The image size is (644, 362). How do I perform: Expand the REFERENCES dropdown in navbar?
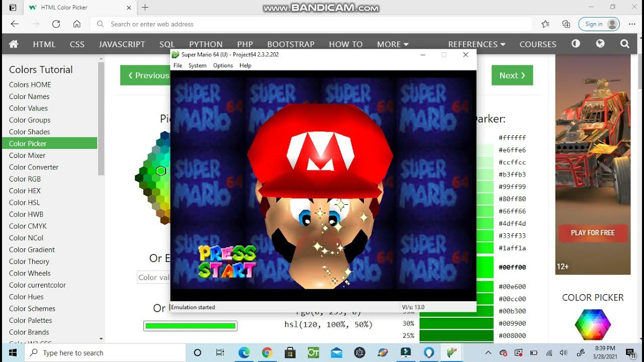pyautogui.click(x=476, y=44)
